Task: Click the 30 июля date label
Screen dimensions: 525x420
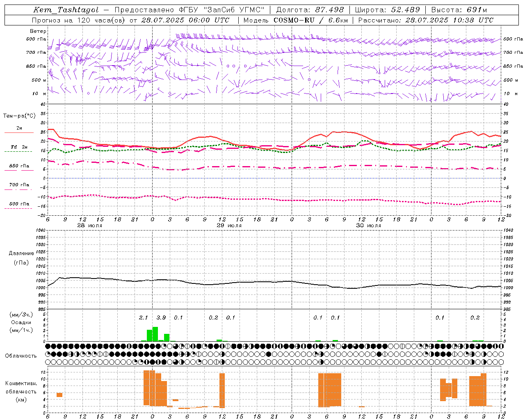Action: point(369,226)
